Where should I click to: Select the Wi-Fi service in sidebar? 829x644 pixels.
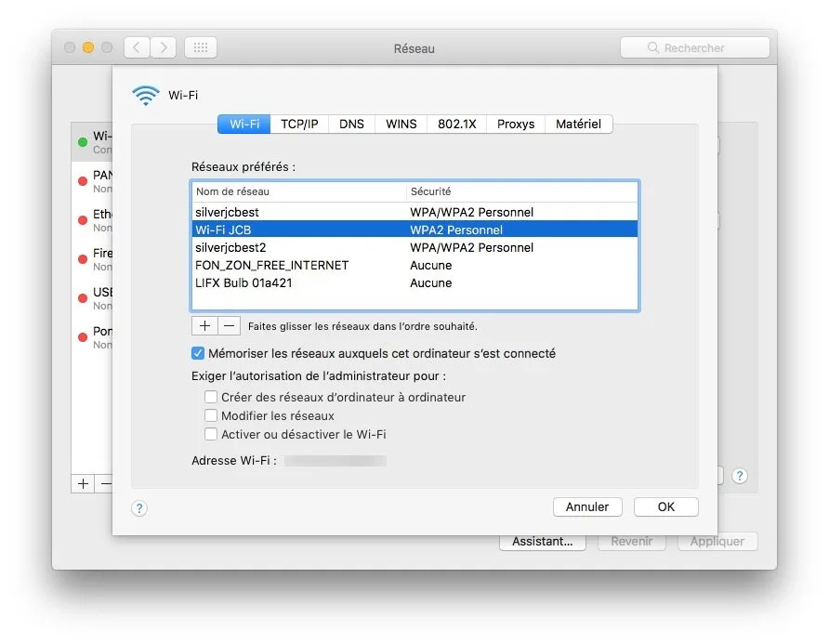pyautogui.click(x=92, y=142)
